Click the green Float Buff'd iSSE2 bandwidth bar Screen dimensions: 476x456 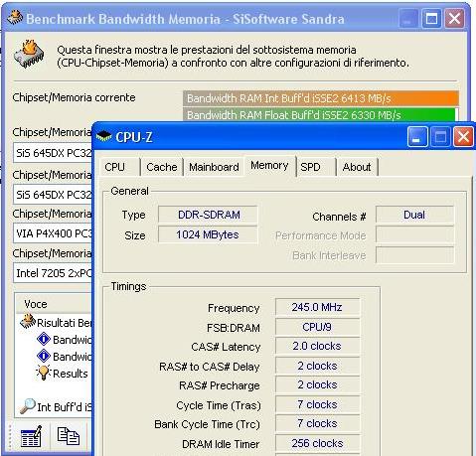point(319,115)
